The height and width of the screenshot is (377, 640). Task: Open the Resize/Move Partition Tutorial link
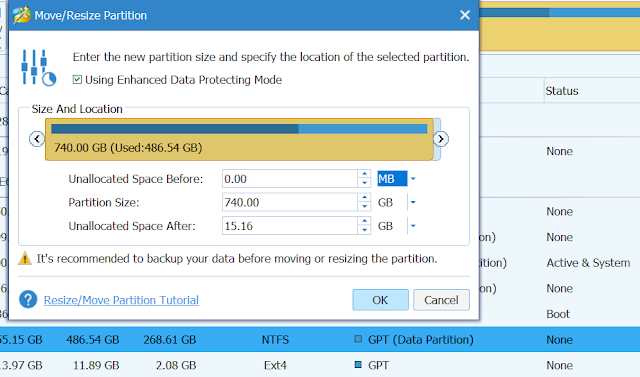(x=121, y=300)
